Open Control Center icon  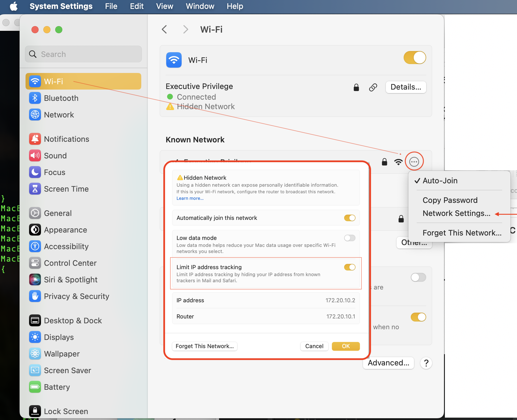click(x=35, y=263)
